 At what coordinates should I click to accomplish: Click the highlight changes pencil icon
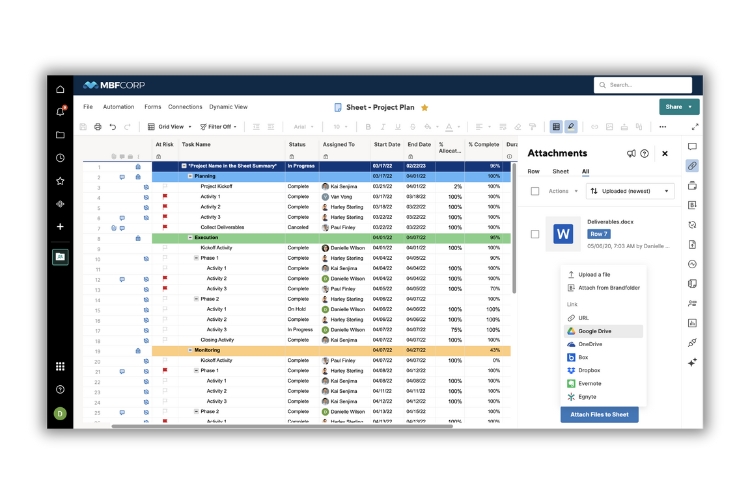[571, 126]
